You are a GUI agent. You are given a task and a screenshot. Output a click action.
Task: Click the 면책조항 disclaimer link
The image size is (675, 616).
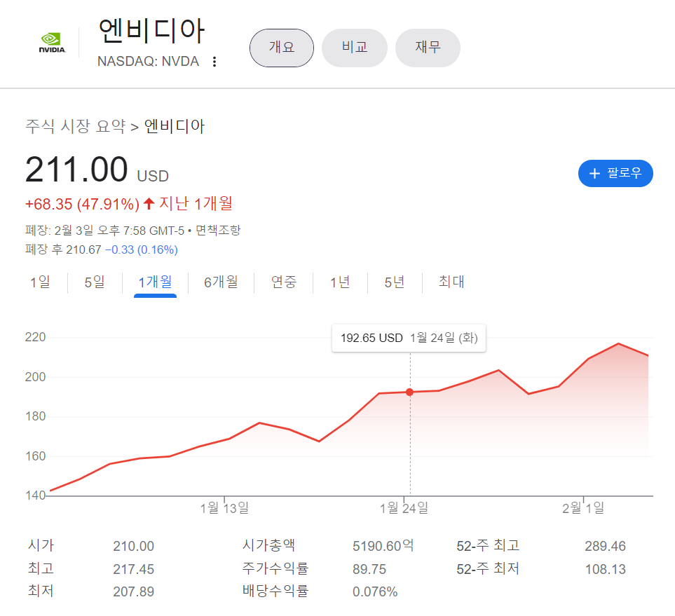point(218,231)
